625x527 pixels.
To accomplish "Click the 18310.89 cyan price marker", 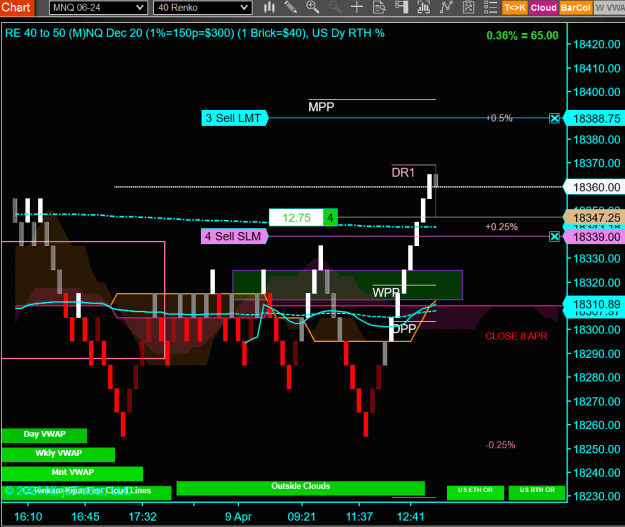I will tap(596, 305).
